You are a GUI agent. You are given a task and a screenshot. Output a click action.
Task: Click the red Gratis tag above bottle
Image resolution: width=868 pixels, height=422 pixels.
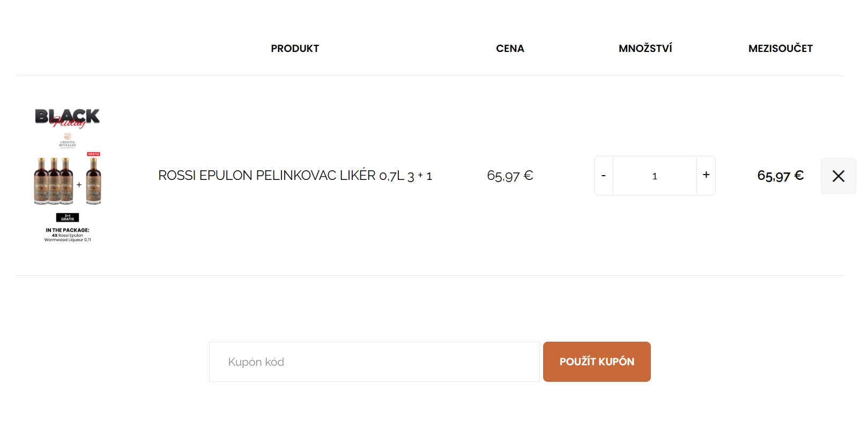pos(94,154)
